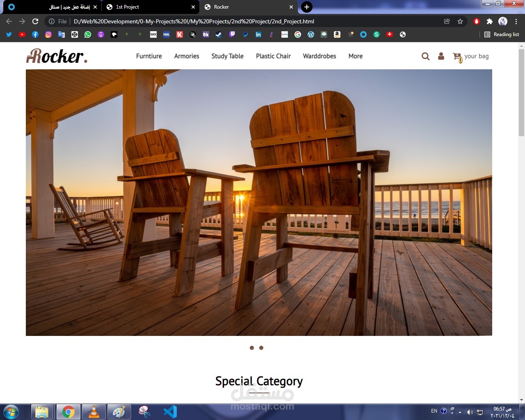525x420 pixels.
Task: Open the LinkedIn bookmark
Action: [258, 34]
